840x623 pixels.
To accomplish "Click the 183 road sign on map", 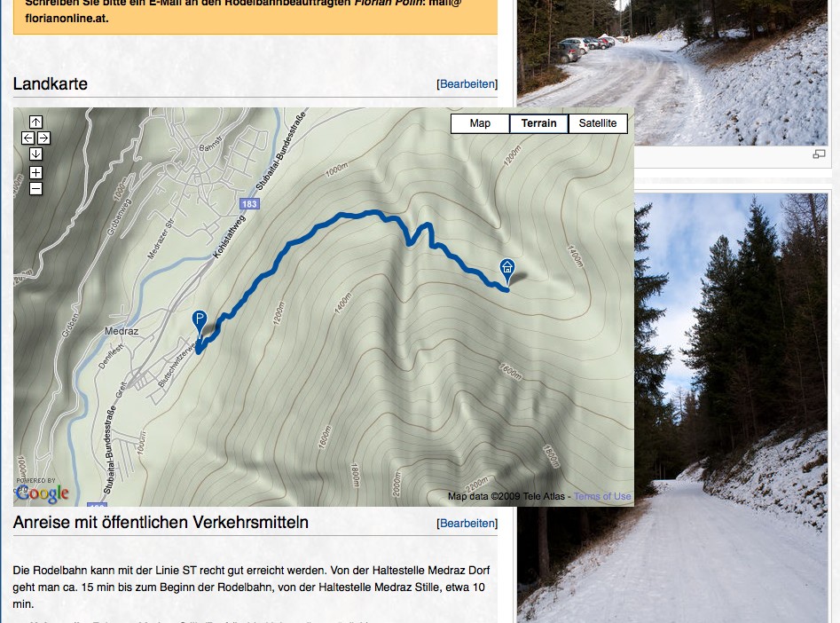I will [249, 204].
